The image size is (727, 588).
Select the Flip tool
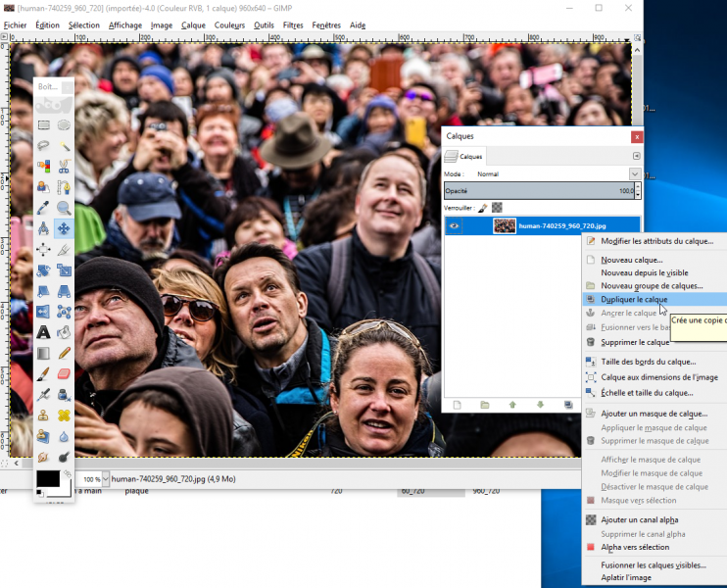(43, 312)
